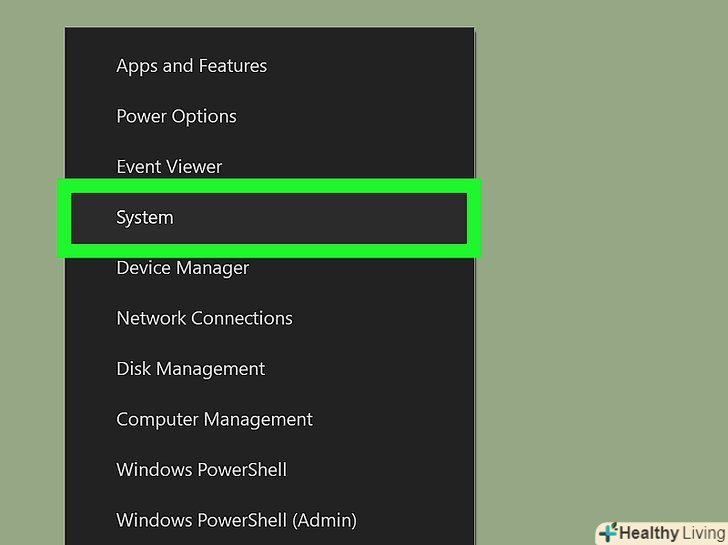Choose Network Connections menu item

pyautogui.click(x=204, y=318)
